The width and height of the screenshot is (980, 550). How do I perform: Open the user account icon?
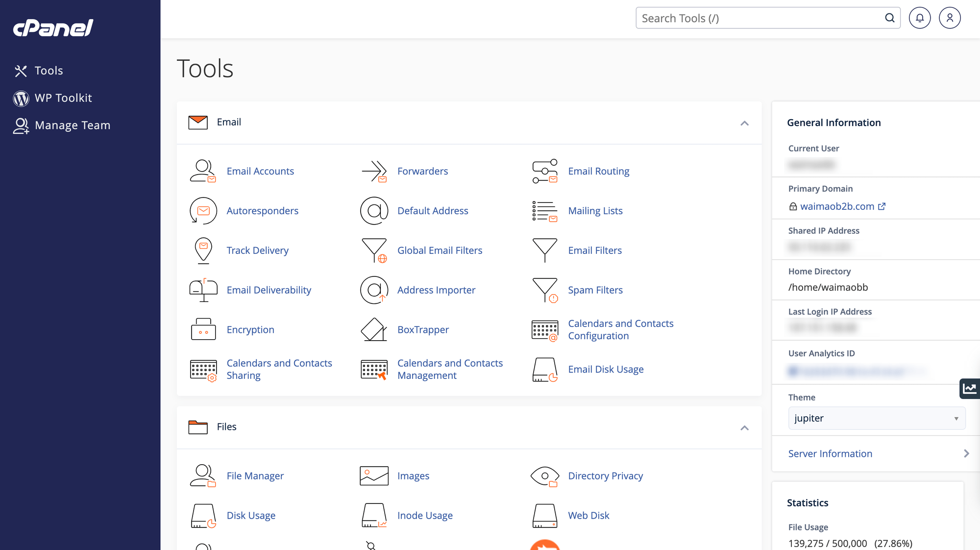[950, 18]
